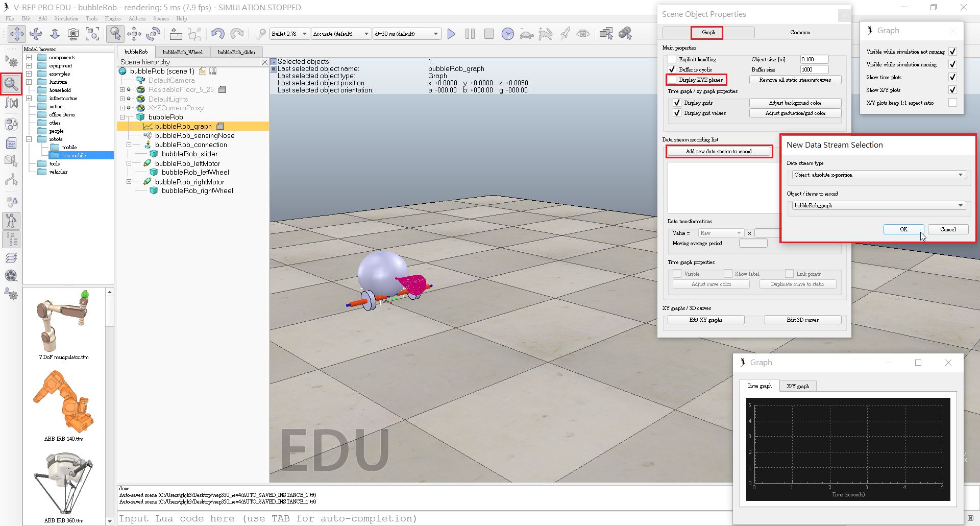Expand DefaultLights node in hierarchy

pyautogui.click(x=122, y=99)
